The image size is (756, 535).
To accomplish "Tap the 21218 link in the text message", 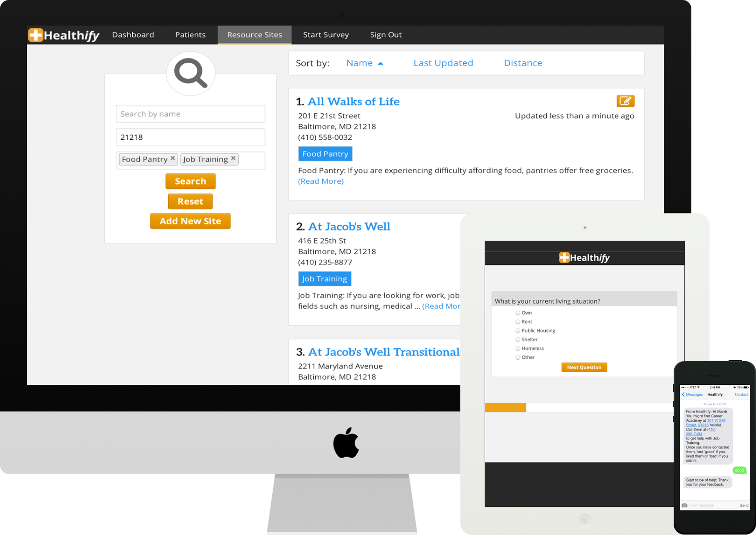I will coord(703,425).
